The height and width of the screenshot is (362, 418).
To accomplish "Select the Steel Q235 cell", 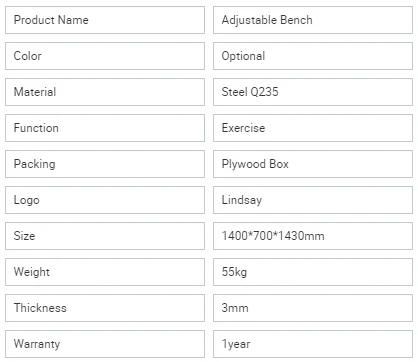I will point(313,92).
